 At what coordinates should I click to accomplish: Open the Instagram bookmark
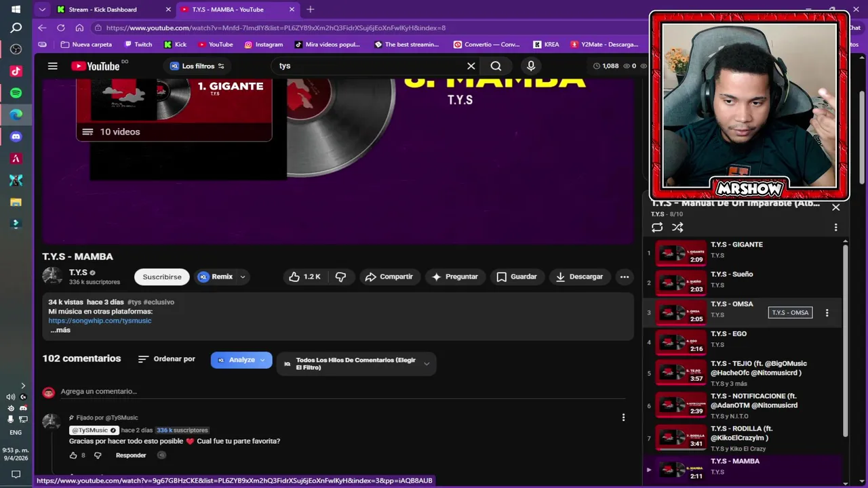tap(263, 45)
